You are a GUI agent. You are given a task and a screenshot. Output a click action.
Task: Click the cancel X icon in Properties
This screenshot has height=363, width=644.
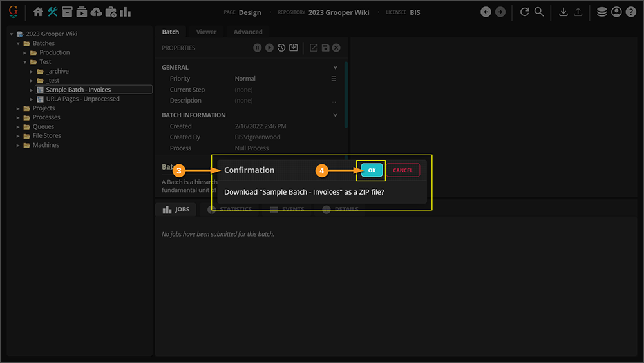click(x=336, y=48)
